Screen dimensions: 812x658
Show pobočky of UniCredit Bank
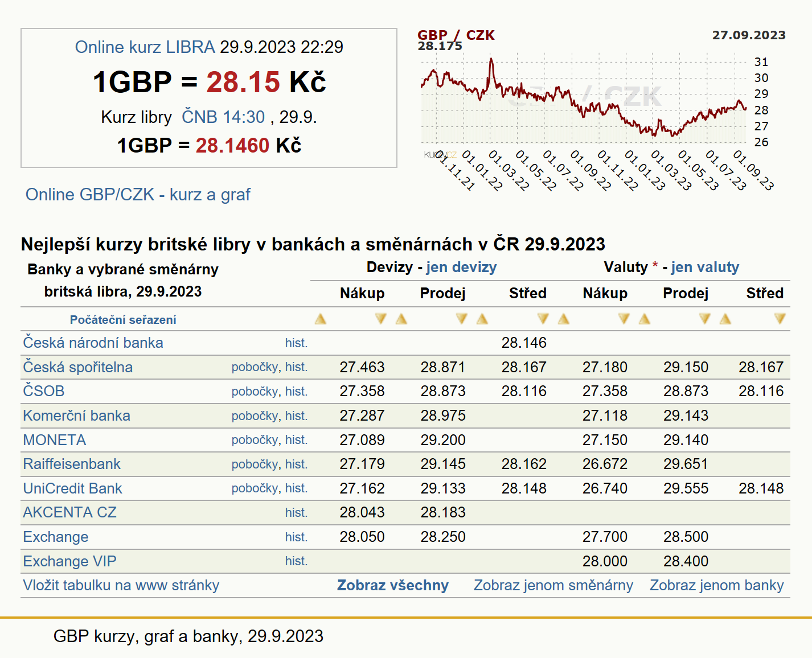(x=255, y=488)
